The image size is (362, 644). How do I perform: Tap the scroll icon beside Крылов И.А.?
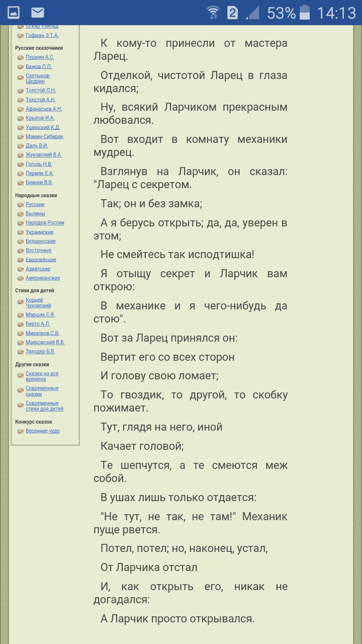[x=20, y=118]
